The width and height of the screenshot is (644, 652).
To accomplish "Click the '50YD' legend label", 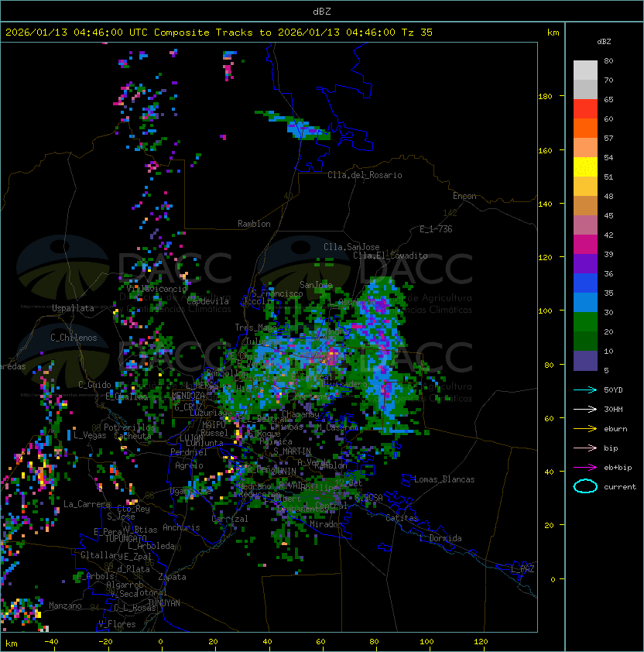I will pyautogui.click(x=613, y=390).
